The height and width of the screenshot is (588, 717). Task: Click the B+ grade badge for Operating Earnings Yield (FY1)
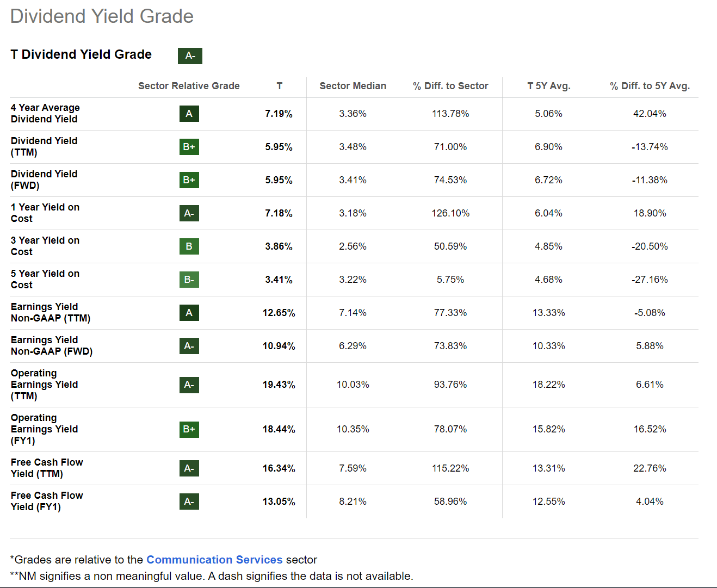click(x=189, y=429)
